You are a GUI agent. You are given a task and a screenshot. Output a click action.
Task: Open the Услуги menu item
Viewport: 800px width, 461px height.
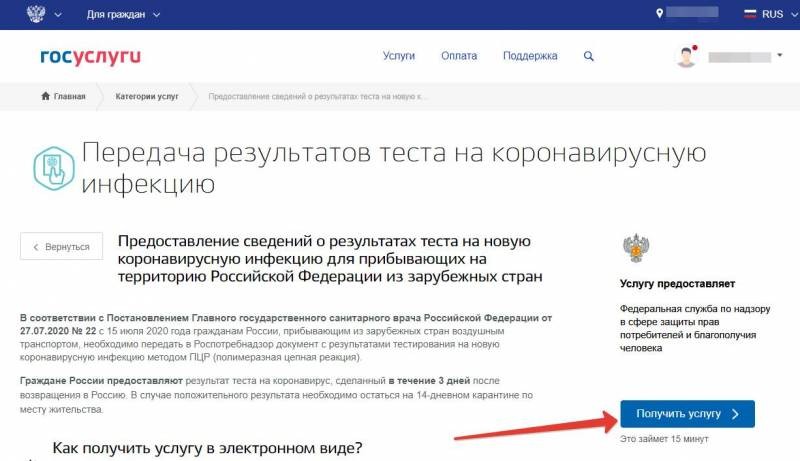tap(399, 56)
